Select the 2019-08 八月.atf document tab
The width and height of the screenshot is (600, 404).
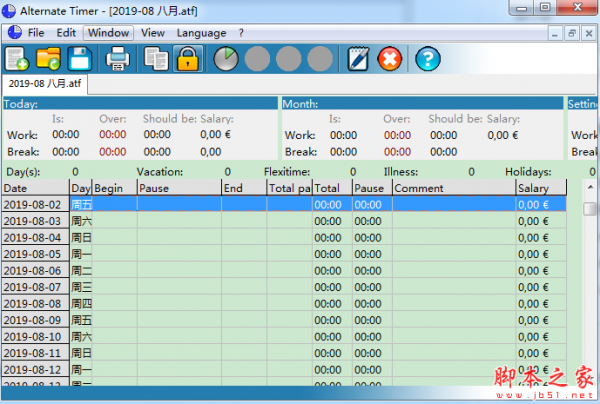pyautogui.click(x=40, y=83)
